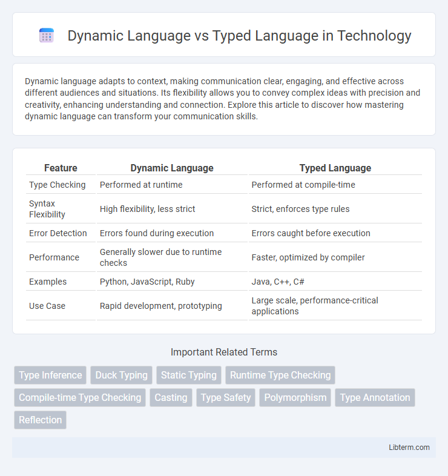Select the Performance row label
Image resolution: width=448 pixels, height=476 pixels.
(x=54, y=257)
